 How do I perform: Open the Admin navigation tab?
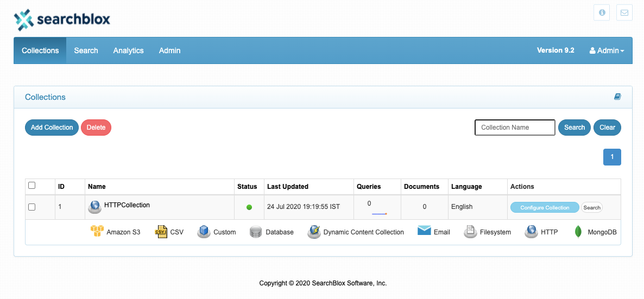[169, 50]
